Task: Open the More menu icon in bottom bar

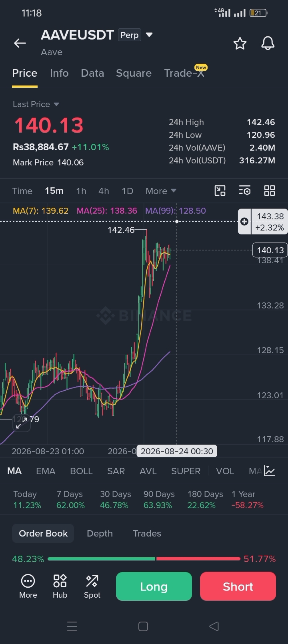Action: click(28, 586)
